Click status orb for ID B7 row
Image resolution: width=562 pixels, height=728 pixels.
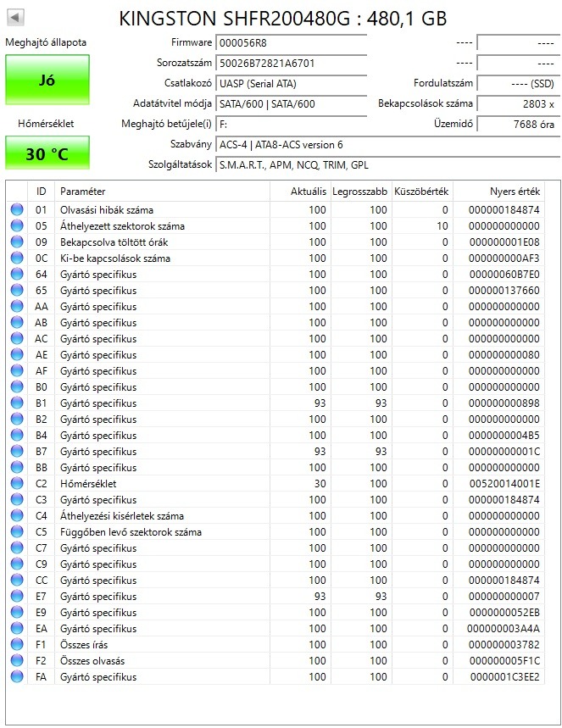tap(17, 451)
